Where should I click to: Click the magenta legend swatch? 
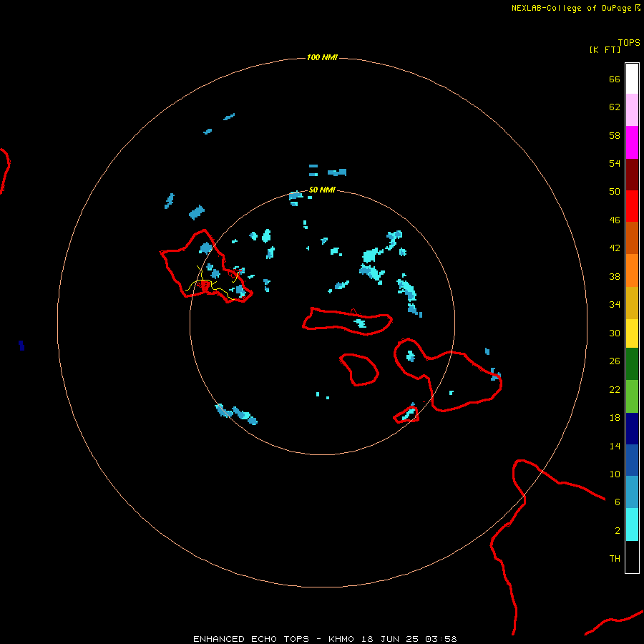click(632, 142)
